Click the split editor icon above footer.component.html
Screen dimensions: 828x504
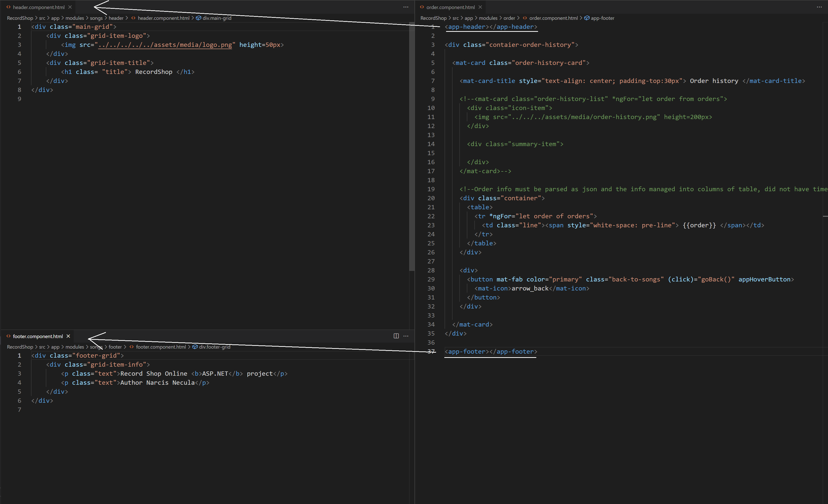396,336
